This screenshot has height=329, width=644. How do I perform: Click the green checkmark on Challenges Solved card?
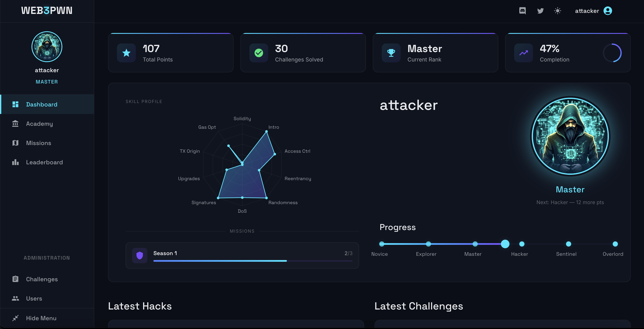(x=259, y=53)
